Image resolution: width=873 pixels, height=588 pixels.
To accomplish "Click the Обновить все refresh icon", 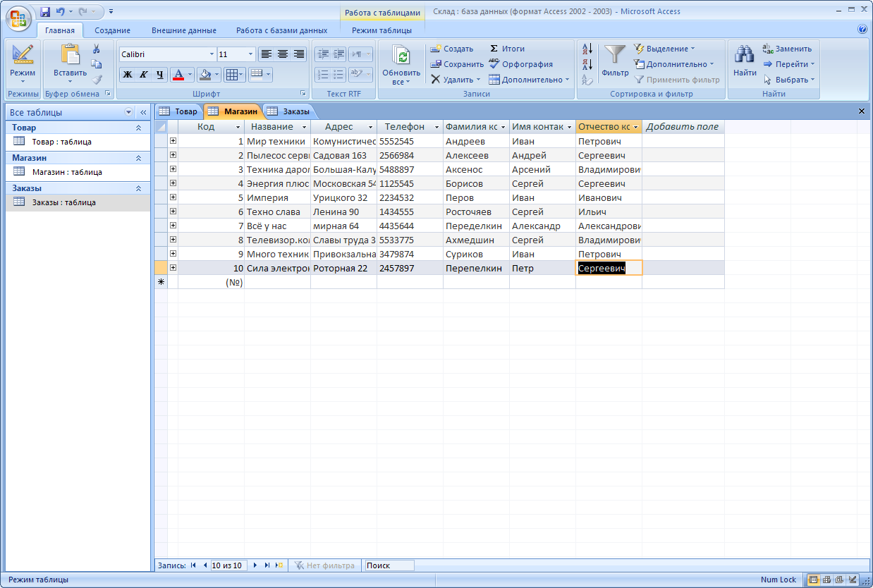I will click(401, 56).
